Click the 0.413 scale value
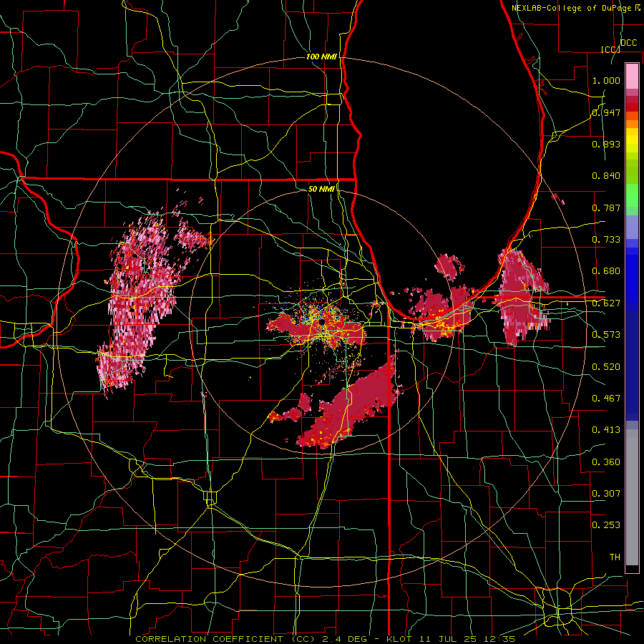This screenshot has width=644, height=644. (606, 430)
